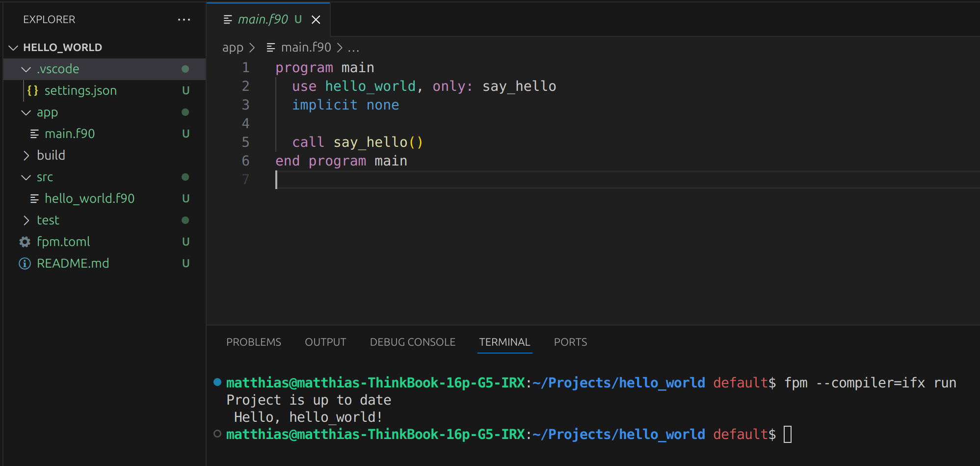Click the untracked status U beside README.md
Viewport: 980px width, 466px height.
[x=185, y=264]
